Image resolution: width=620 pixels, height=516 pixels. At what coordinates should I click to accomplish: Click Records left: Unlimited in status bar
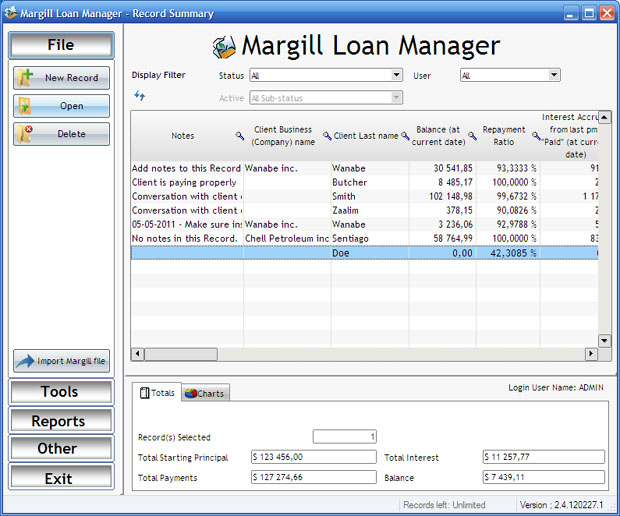click(x=444, y=505)
